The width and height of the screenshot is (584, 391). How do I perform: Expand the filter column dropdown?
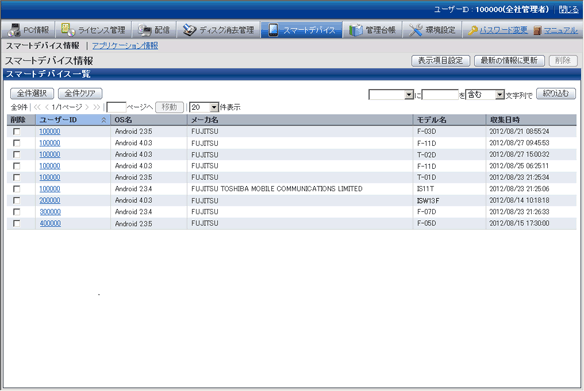(409, 95)
